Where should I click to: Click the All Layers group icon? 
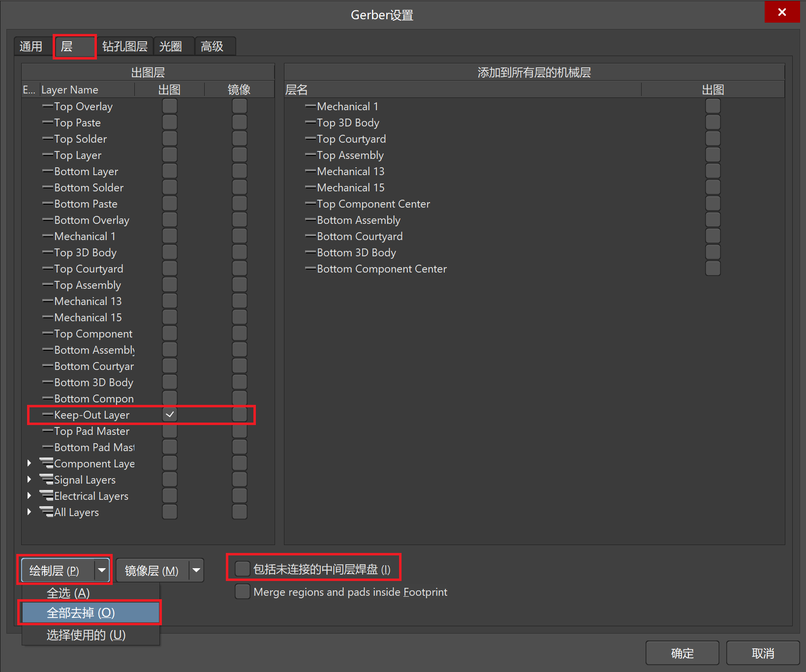point(46,512)
